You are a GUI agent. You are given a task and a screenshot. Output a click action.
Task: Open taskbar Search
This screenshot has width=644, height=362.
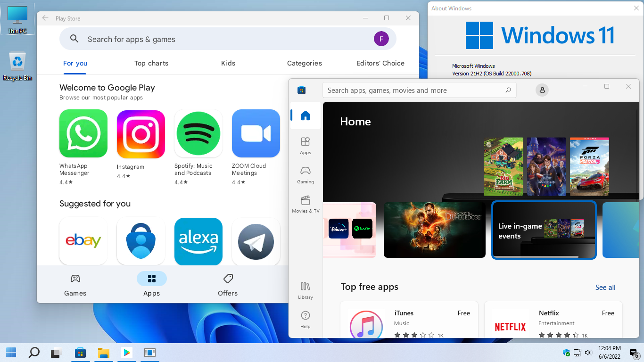[34, 352]
